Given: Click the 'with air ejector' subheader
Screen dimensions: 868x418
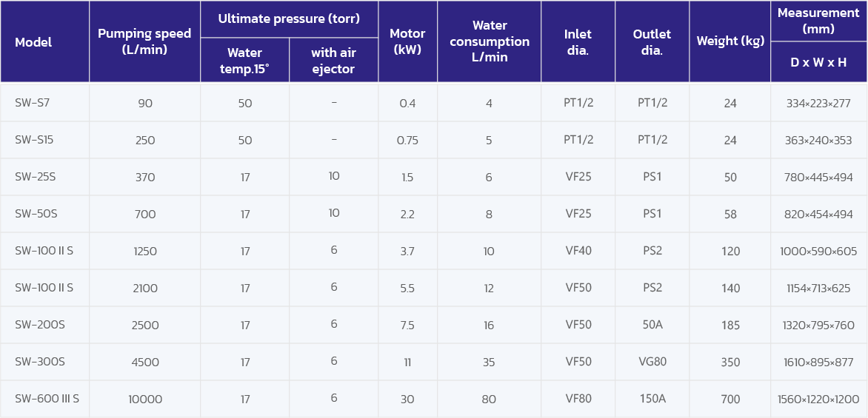Looking at the screenshot, I should [x=333, y=61].
